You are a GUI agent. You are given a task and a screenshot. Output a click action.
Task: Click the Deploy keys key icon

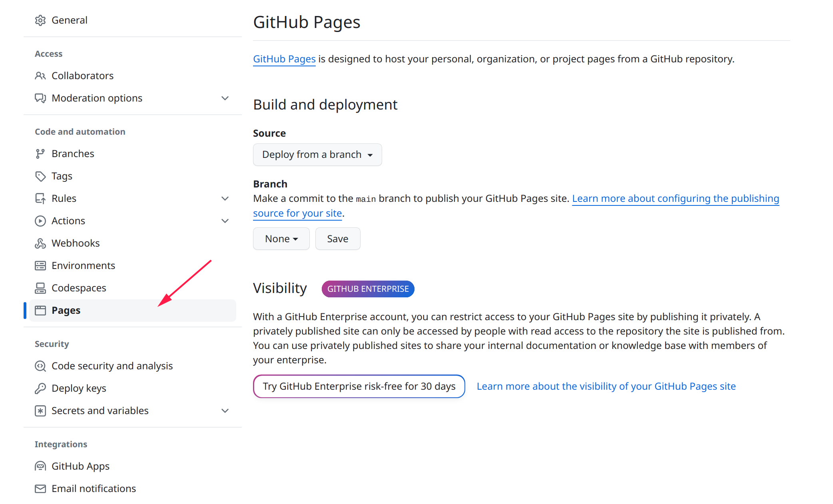coord(40,388)
